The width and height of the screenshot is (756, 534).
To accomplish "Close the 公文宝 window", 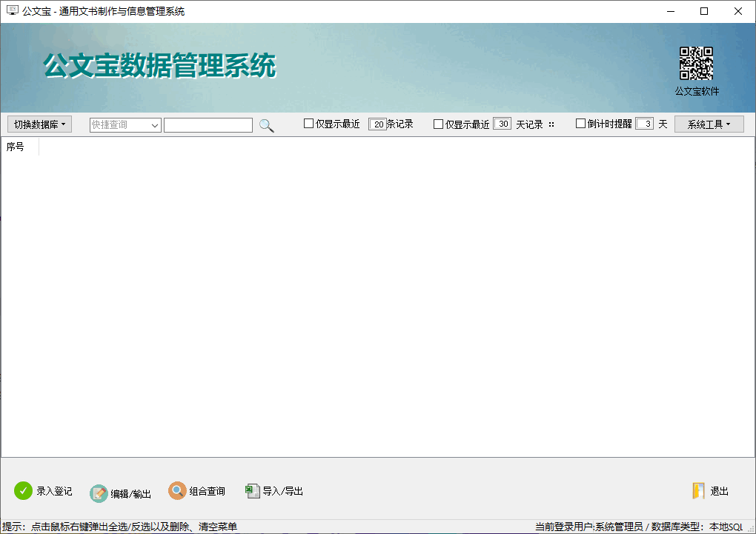I will (737, 11).
